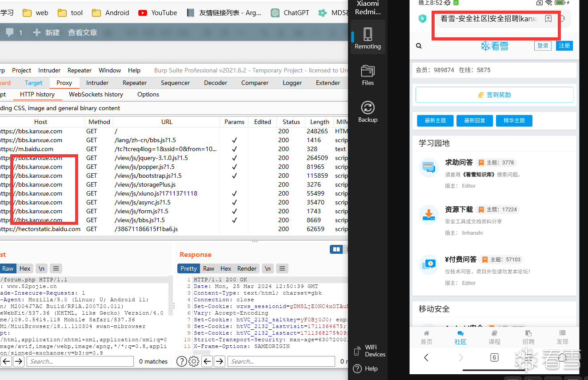This screenshot has width=588, height=380.
Task: Tap the 社区 tab in Kanxue bottom navigation
Action: 460,337
